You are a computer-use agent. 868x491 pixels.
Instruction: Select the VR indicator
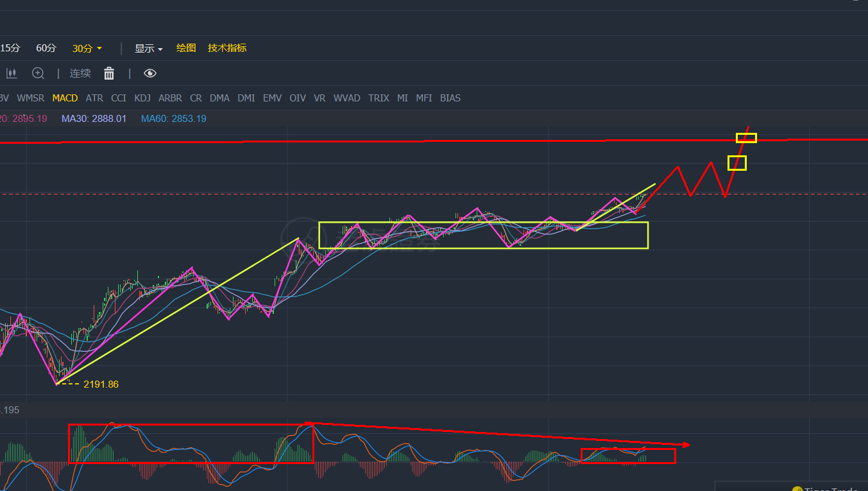click(319, 98)
